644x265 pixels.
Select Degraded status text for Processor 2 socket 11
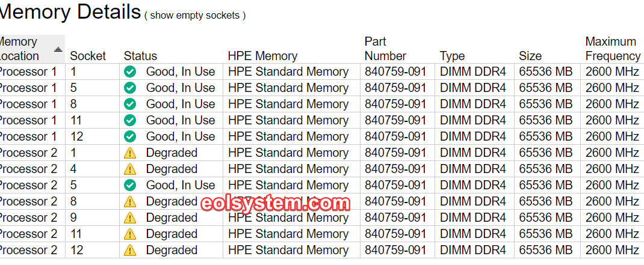click(172, 234)
